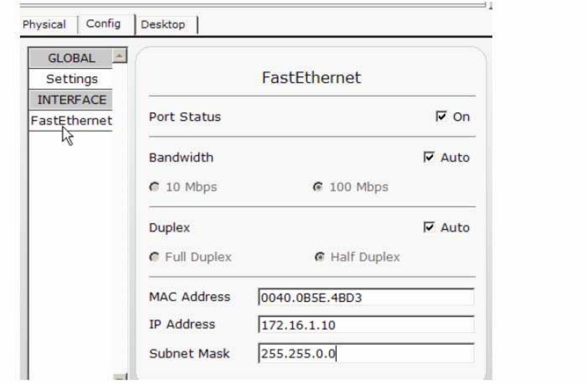588x384 pixels.
Task: Select the Config tab
Action: [103, 23]
